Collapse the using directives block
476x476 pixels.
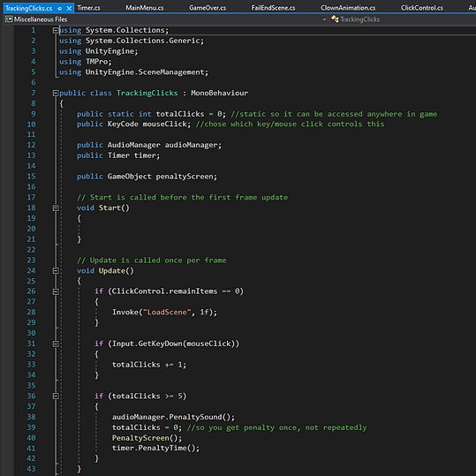(x=56, y=30)
